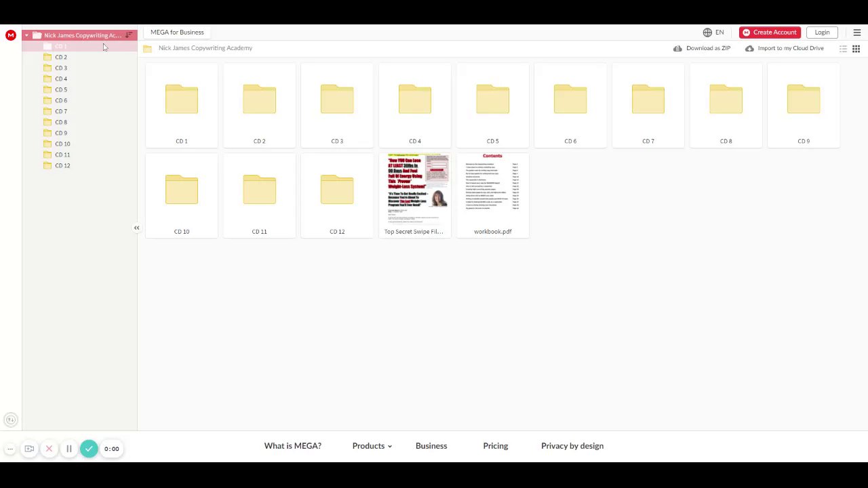
Task: Open Privacy by design footer link
Action: pos(572,446)
